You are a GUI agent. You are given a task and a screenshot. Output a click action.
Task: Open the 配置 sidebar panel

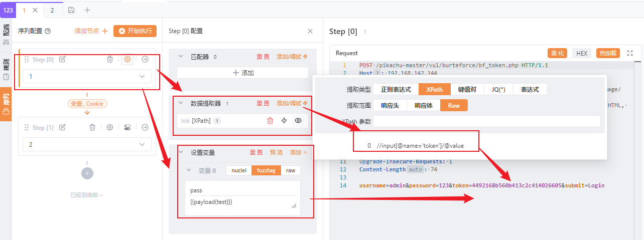(6, 35)
